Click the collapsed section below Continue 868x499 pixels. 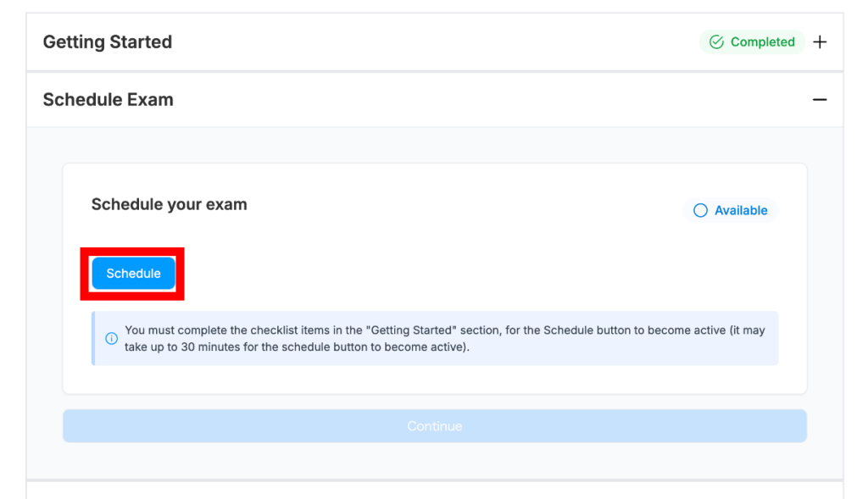point(434,491)
